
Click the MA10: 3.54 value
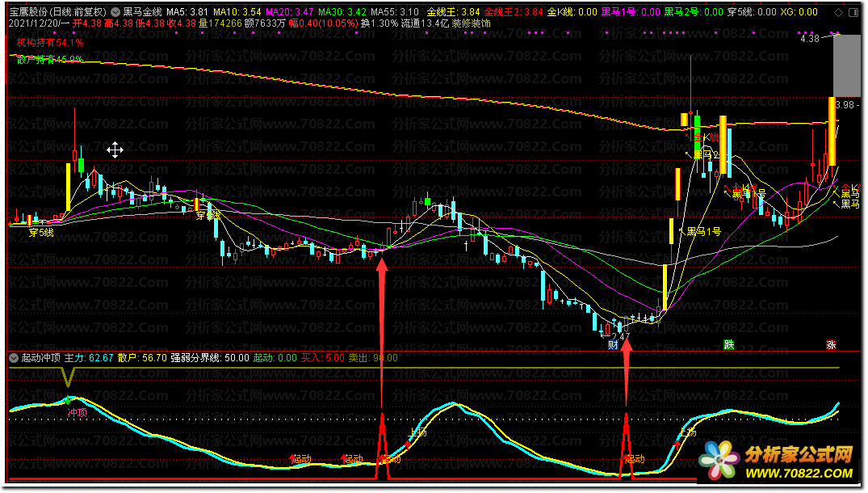[x=237, y=11]
